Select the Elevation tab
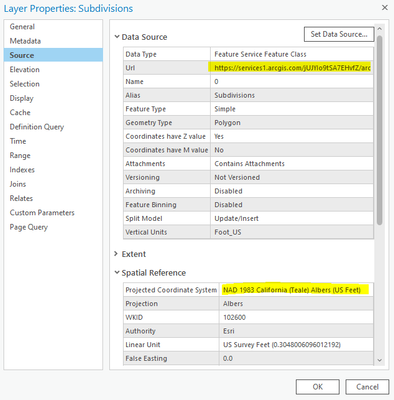Image resolution: width=394 pixels, height=400 pixels. click(x=25, y=69)
